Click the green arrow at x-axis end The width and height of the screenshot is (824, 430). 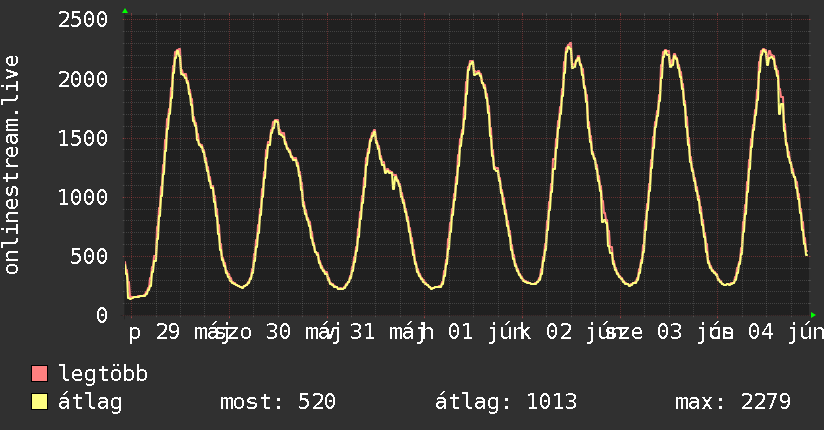(x=813, y=315)
